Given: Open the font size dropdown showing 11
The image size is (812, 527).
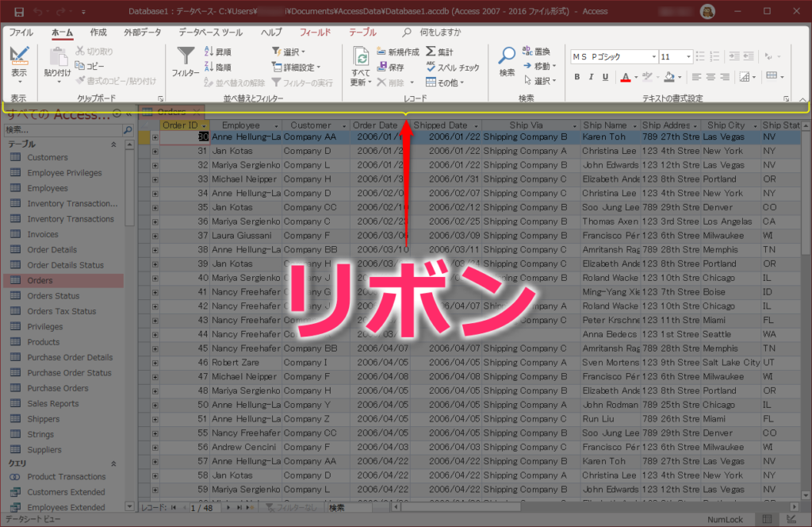Looking at the screenshot, I should click(688, 56).
